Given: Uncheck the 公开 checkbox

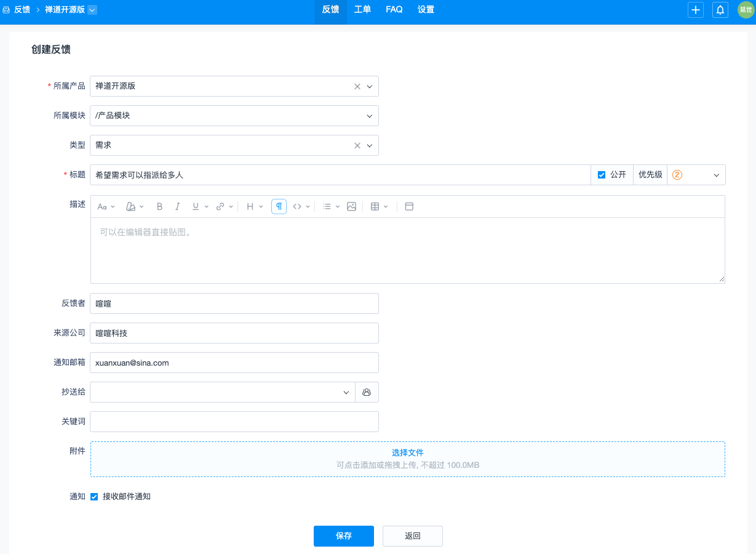Looking at the screenshot, I should click(602, 175).
